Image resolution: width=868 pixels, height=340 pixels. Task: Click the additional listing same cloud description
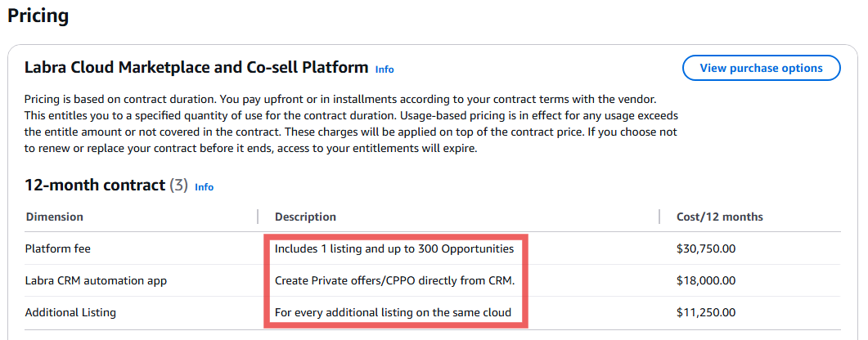point(393,312)
